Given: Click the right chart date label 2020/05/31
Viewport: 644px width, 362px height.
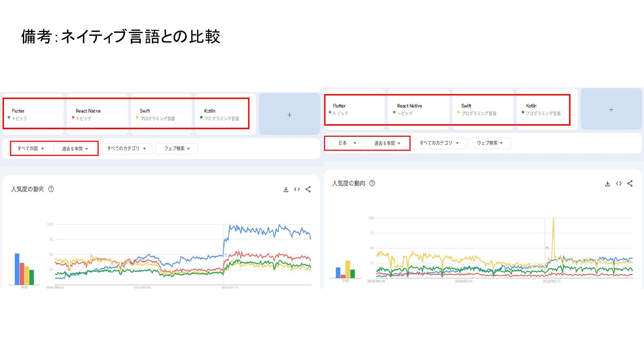Looking at the screenshot, I should [464, 281].
